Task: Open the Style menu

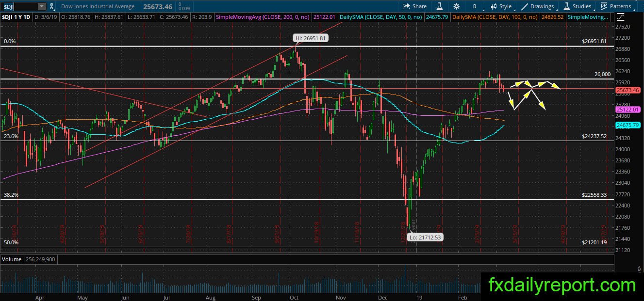Action: (501, 6)
